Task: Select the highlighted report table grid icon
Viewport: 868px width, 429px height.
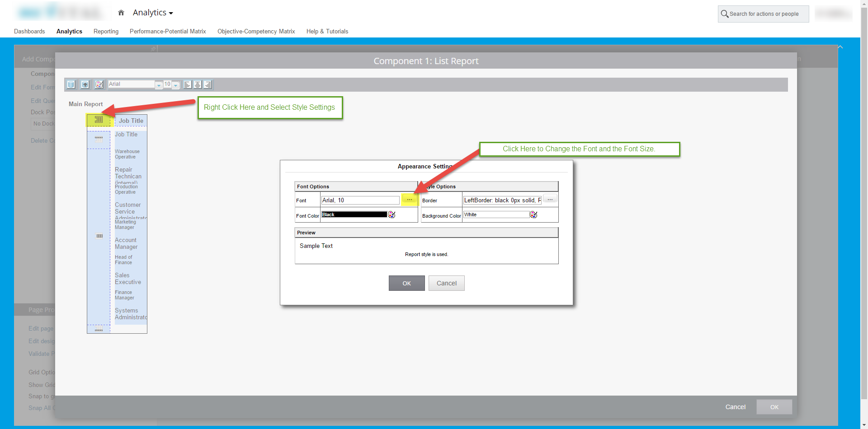Action: click(x=99, y=120)
